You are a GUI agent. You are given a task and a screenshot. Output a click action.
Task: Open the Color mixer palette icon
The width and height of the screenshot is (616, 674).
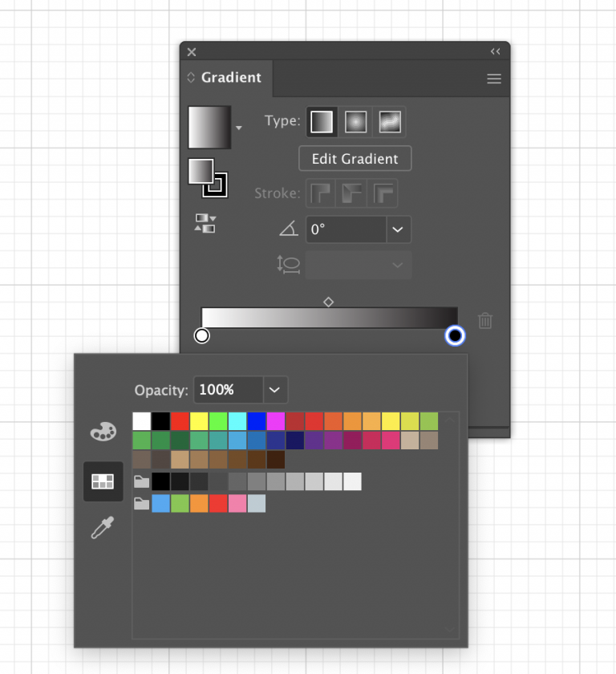point(103,432)
